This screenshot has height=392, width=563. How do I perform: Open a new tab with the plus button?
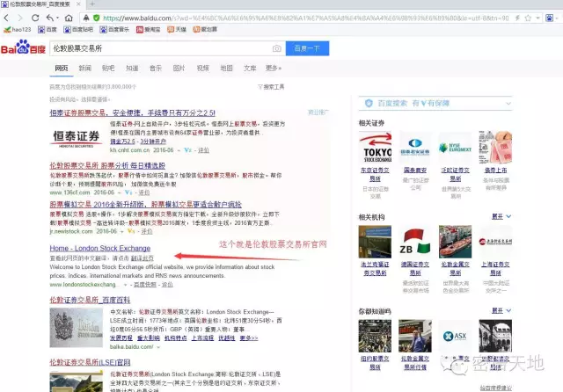coord(92,4)
